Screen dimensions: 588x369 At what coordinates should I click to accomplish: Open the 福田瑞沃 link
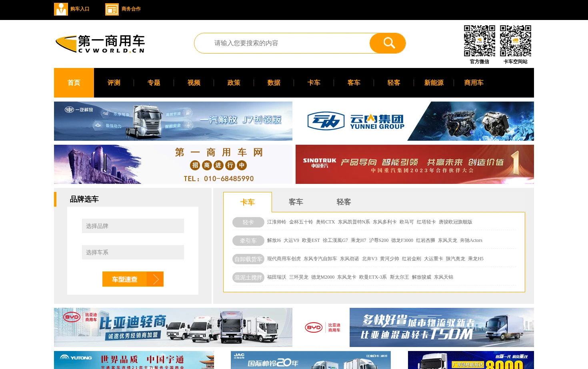click(277, 277)
